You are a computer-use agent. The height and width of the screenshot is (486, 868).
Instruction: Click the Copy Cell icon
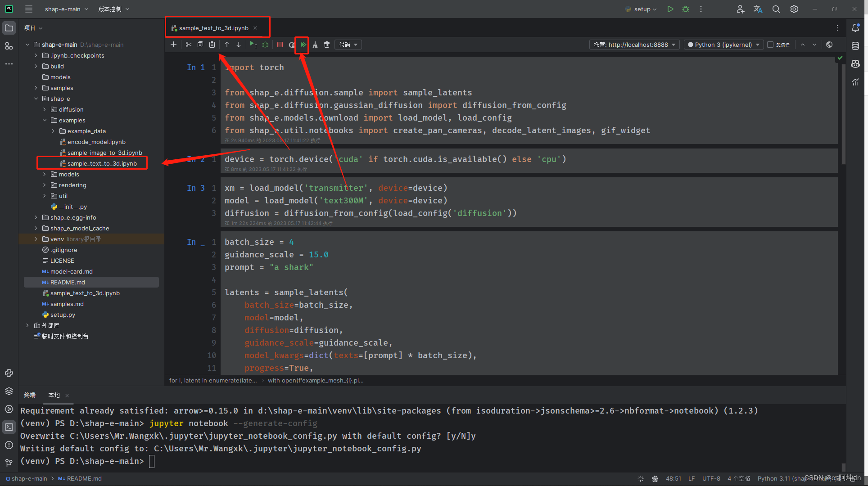click(x=200, y=44)
